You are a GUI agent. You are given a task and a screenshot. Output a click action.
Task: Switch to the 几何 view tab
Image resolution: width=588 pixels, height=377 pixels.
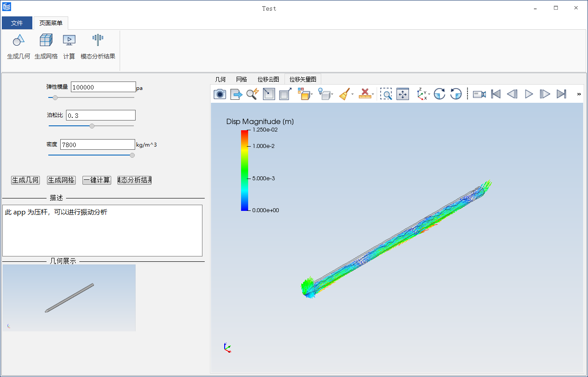pyautogui.click(x=220, y=79)
